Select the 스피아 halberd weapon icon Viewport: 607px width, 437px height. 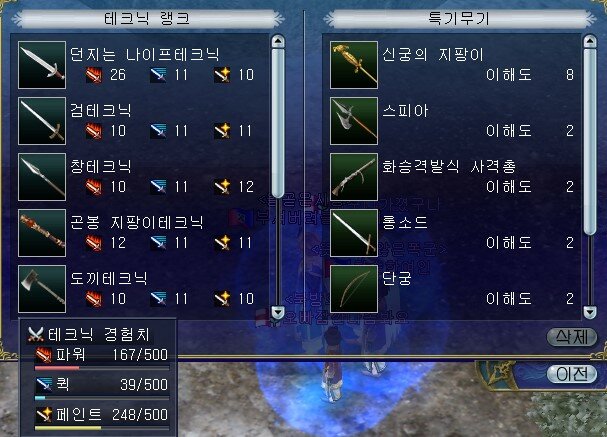point(354,121)
